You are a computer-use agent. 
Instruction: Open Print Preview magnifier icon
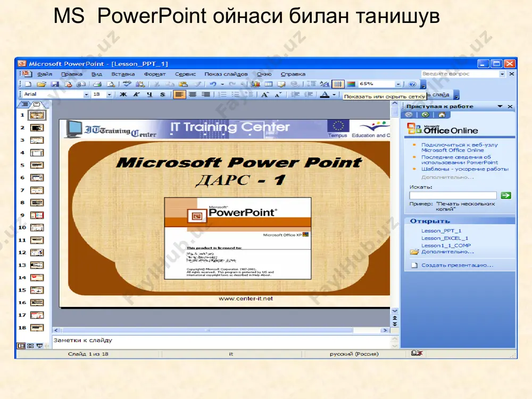tap(111, 84)
